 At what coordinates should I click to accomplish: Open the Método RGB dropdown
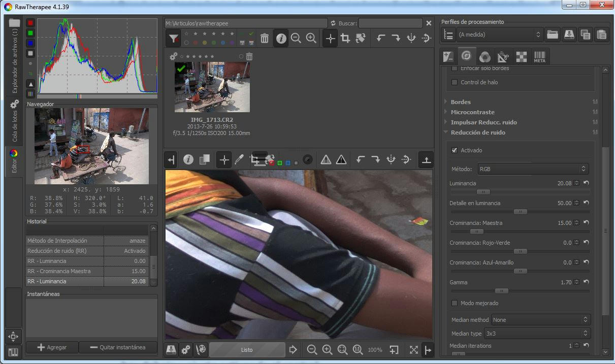pyautogui.click(x=533, y=169)
